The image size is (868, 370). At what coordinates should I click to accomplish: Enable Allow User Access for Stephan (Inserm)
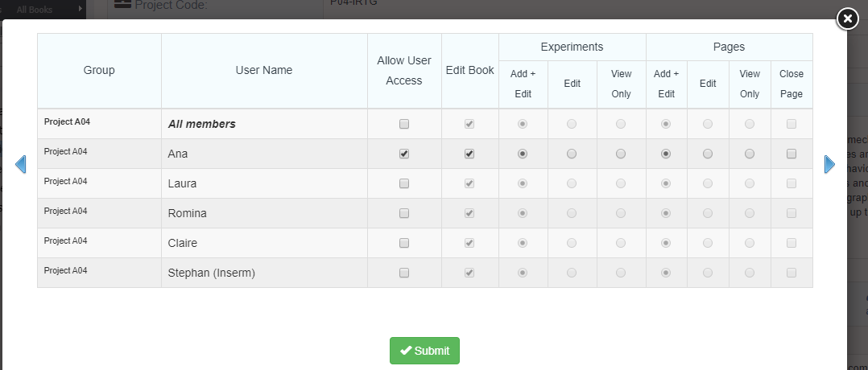pos(404,273)
